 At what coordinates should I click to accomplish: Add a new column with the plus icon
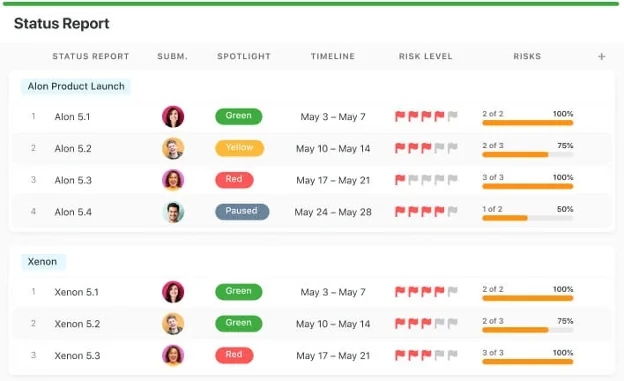click(601, 57)
